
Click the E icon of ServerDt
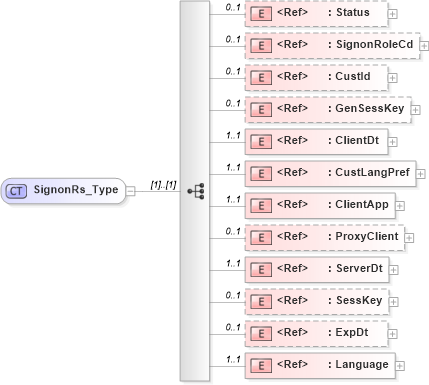tap(261, 270)
